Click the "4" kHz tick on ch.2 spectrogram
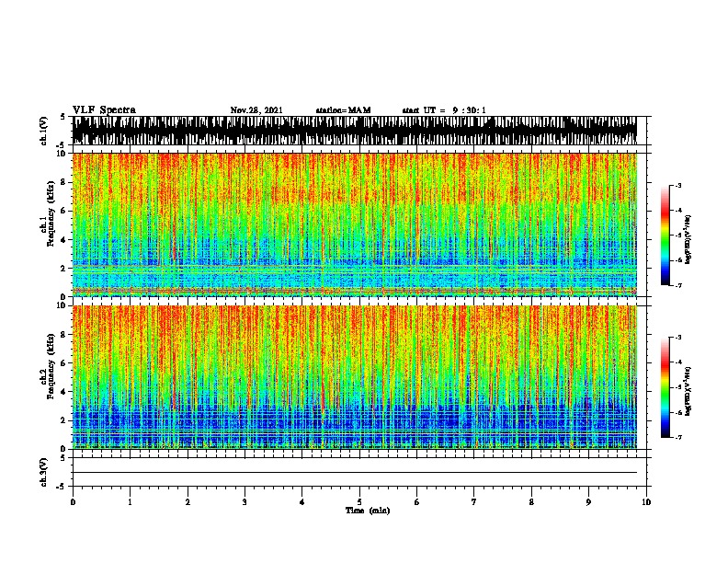The height and width of the screenshot is (563, 728). click(x=64, y=392)
